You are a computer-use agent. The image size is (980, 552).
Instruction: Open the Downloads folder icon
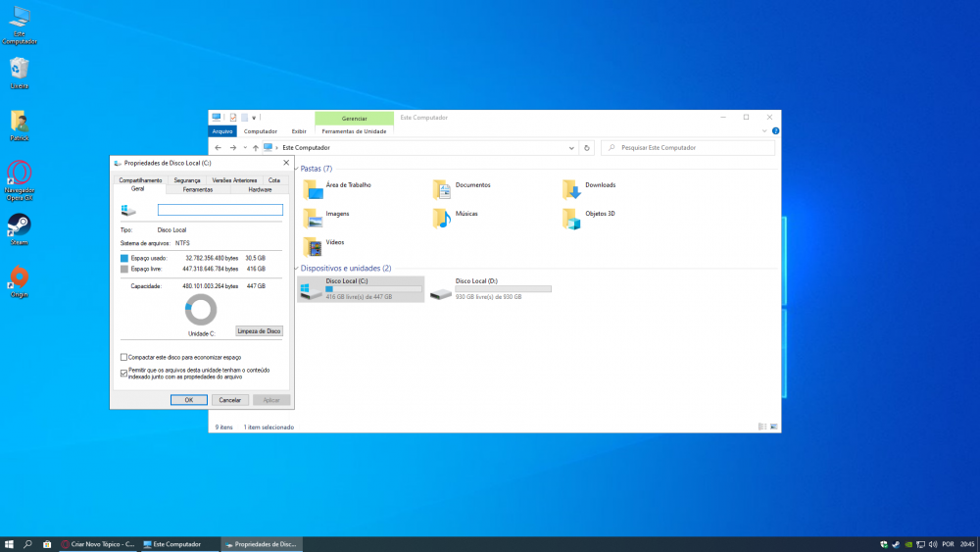571,189
